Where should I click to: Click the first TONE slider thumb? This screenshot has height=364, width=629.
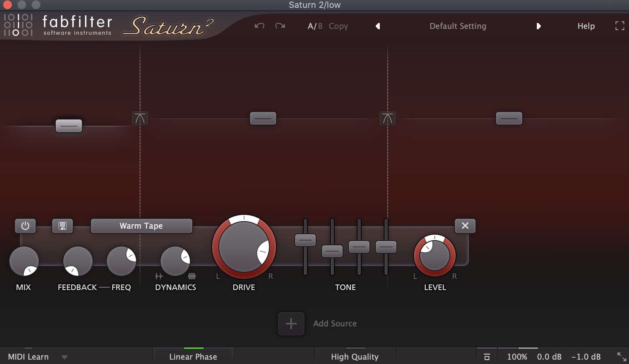pyautogui.click(x=305, y=240)
